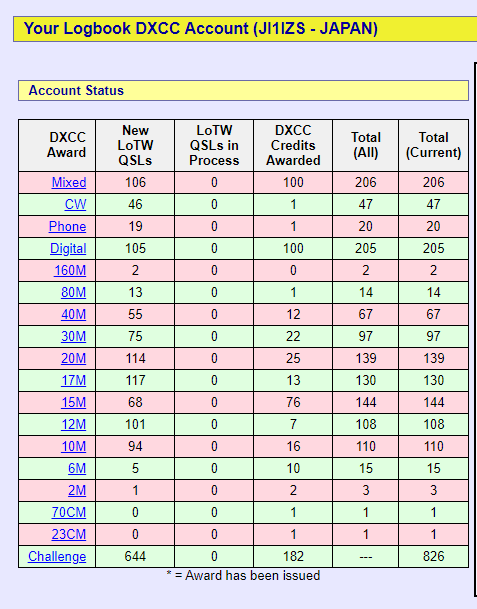Open the 2M band award link
477x609 pixels.
coord(77,491)
